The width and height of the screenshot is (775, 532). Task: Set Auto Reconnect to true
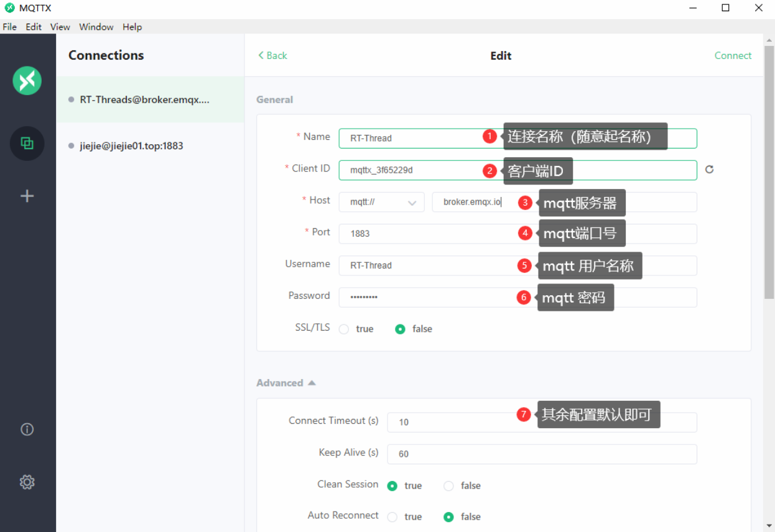[x=392, y=517]
